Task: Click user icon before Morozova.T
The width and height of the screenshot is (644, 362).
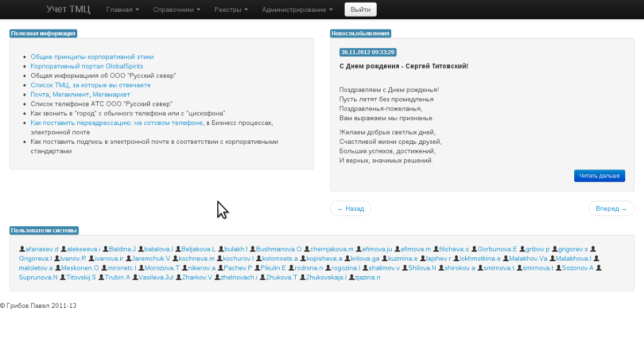Action: click(x=142, y=268)
